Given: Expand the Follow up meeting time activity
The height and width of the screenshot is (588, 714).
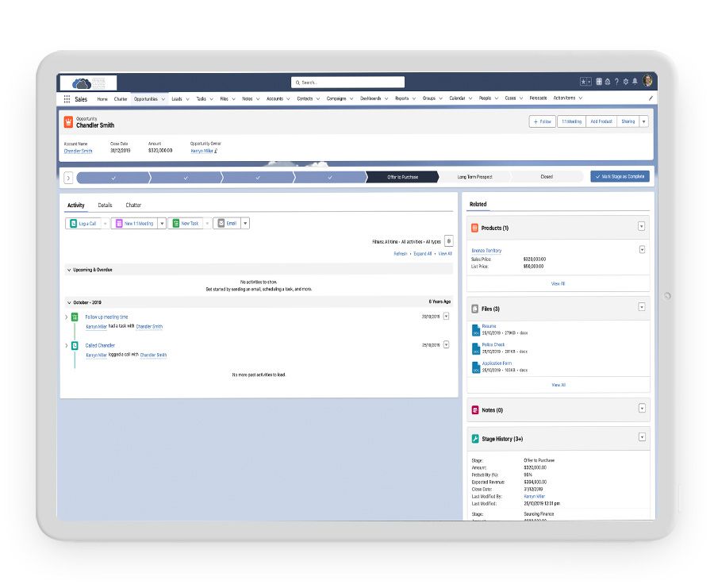Looking at the screenshot, I should pos(67,317).
